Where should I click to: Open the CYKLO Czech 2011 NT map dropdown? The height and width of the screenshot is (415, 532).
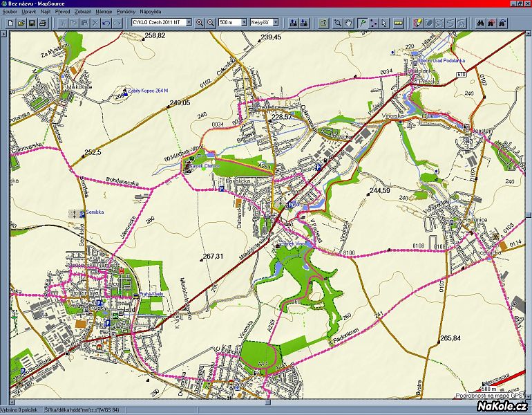click(x=189, y=22)
